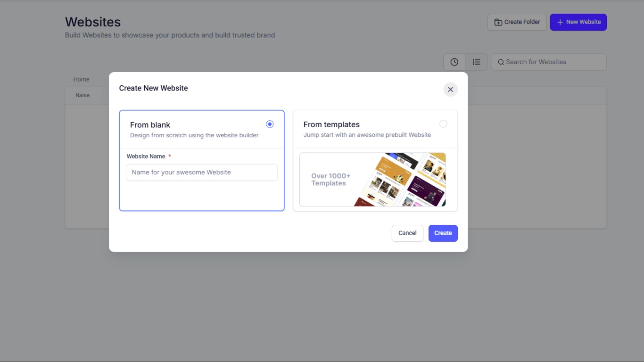Screen dimensions: 644x362
Task: Switch to recent view using the clock icon
Action: pos(454,62)
